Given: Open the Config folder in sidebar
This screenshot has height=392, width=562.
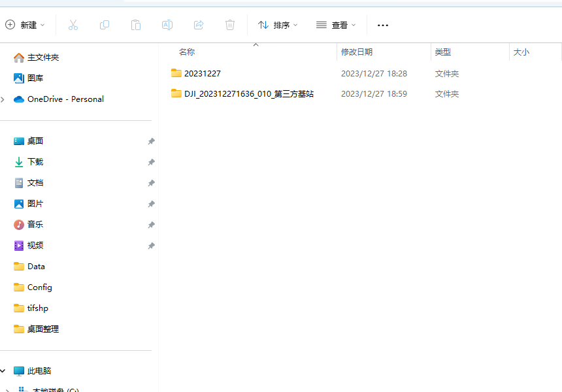Looking at the screenshot, I should tap(33, 287).
